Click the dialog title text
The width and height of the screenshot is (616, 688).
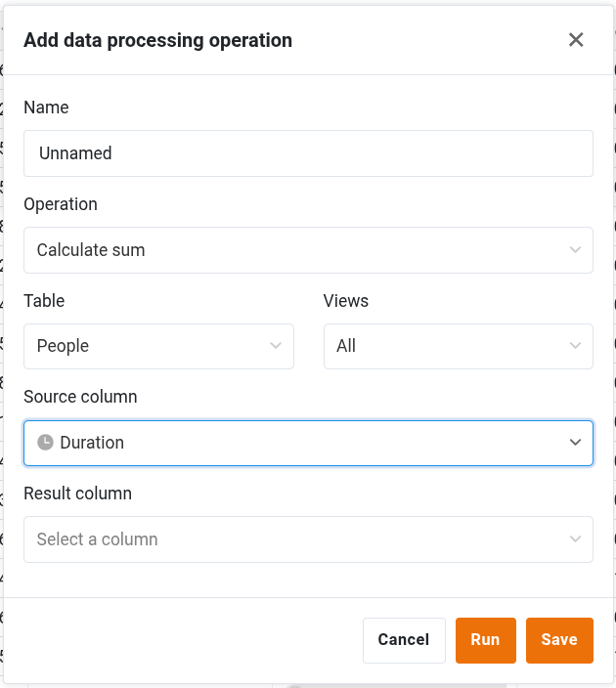(x=157, y=40)
